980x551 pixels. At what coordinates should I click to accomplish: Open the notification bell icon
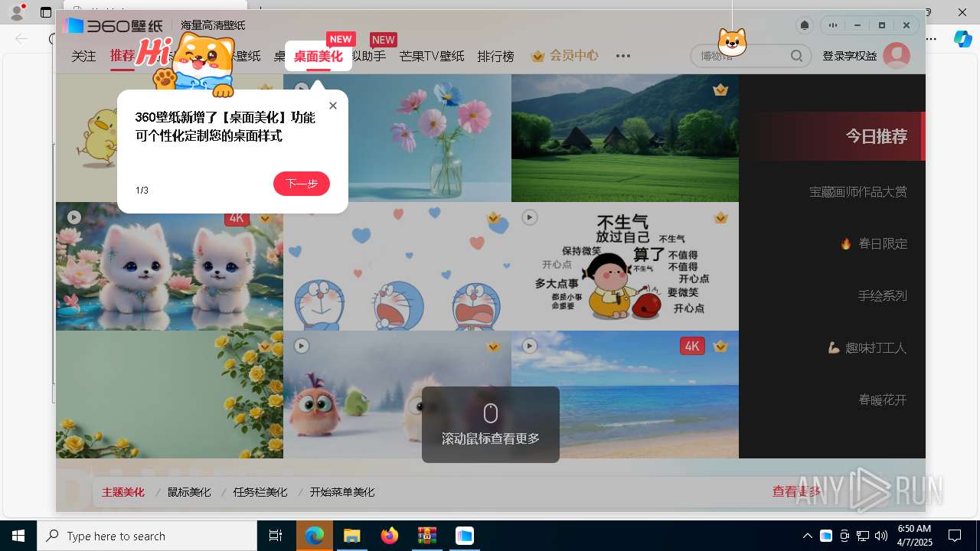pos(805,25)
